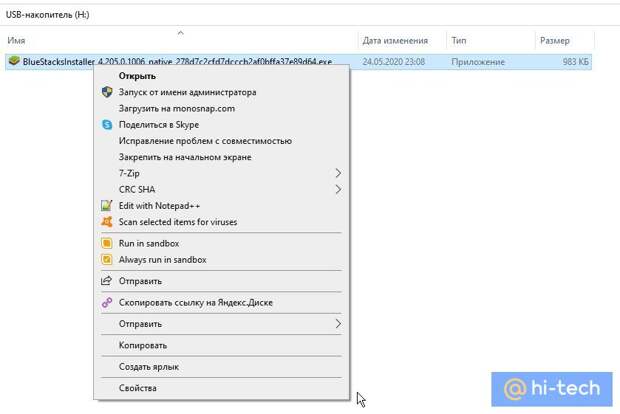Click the share icon beside first Отправить
This screenshot has height=414, width=620.
click(106, 281)
